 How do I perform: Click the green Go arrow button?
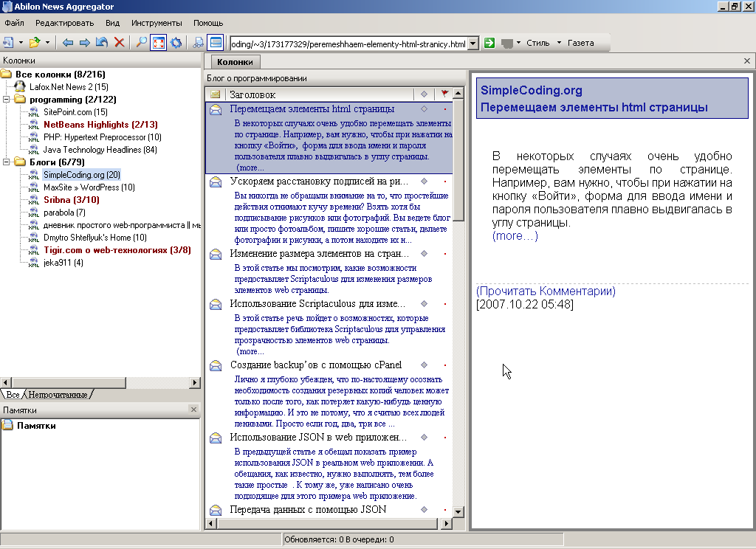[489, 43]
